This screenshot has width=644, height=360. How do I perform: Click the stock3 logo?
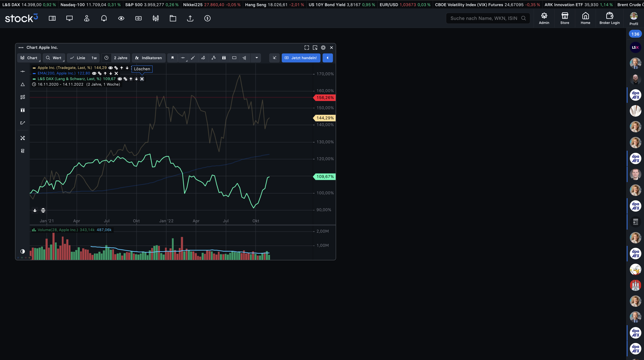tap(21, 18)
